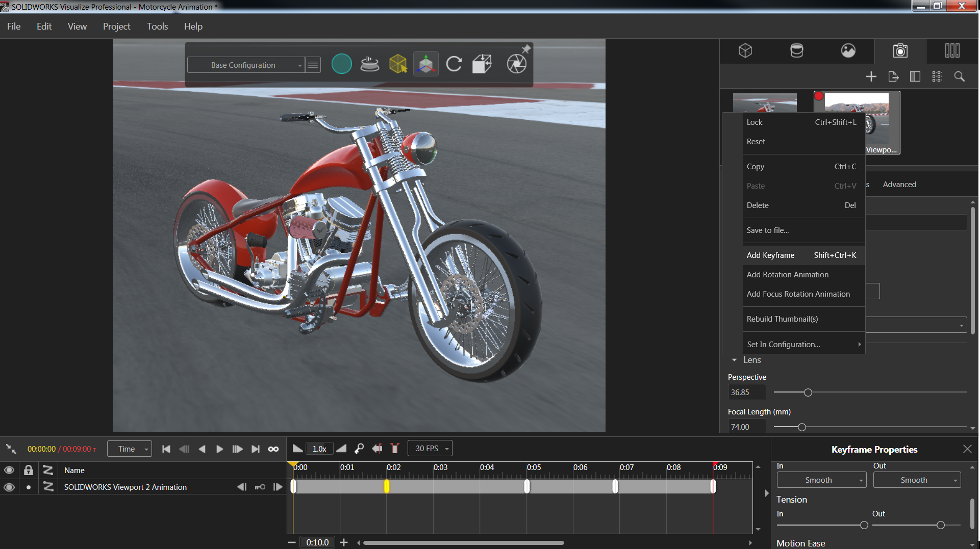Screen dimensions: 980x549
Task: Click the add camera plus icon
Action: point(871,76)
